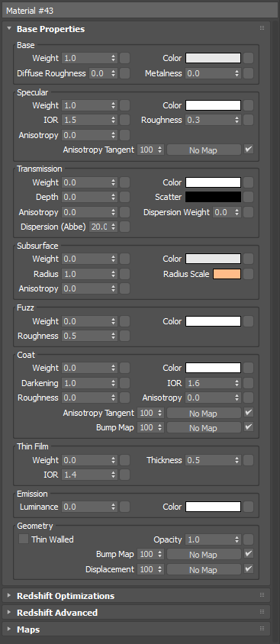The height and width of the screenshot is (644, 280).
Task: Click the Fuzz Color map slot button
Action: point(248,321)
